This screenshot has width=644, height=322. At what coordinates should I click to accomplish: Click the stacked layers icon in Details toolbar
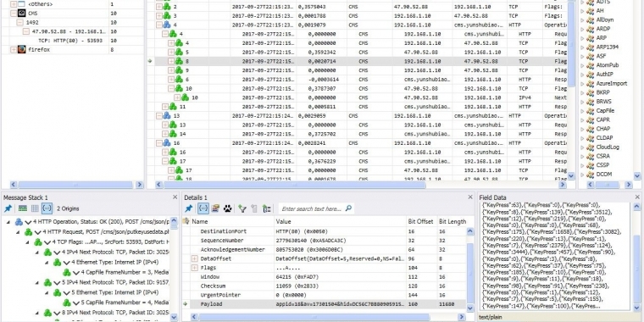point(215,208)
